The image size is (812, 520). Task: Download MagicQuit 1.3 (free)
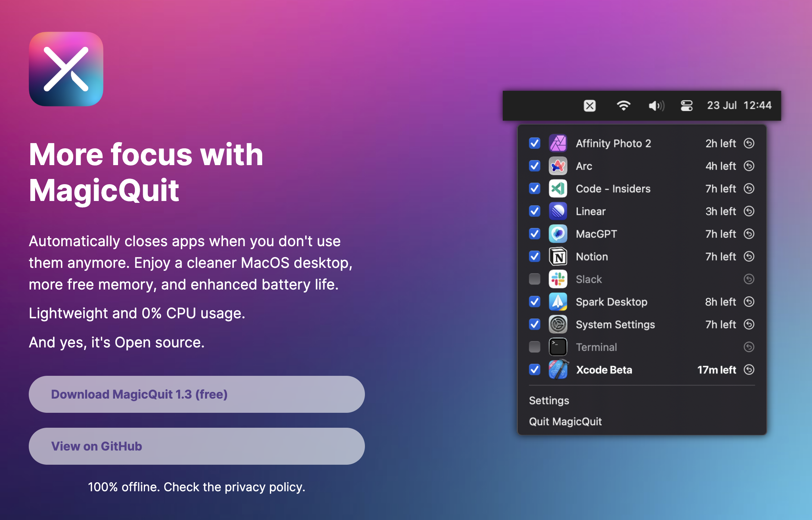(x=197, y=394)
